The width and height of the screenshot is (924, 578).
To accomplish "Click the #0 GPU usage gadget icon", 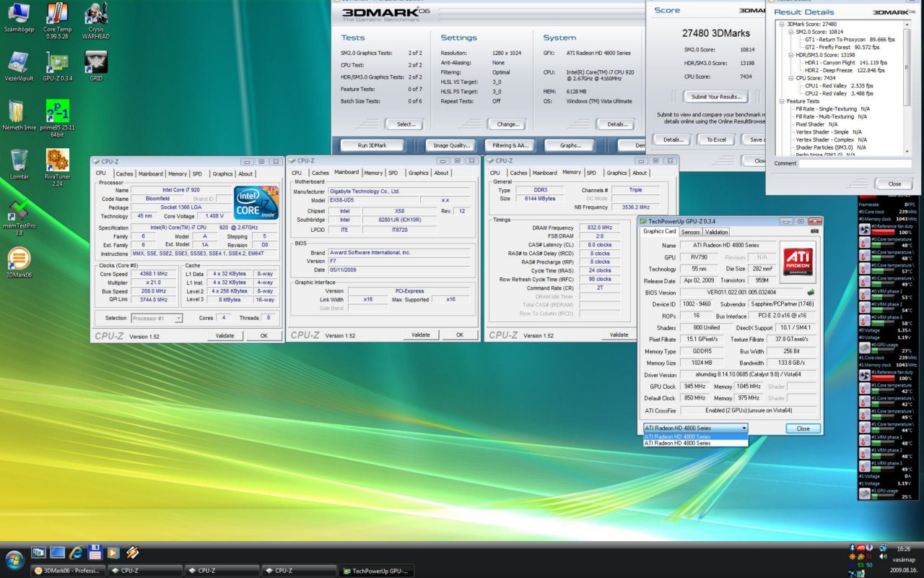I will tap(864, 348).
